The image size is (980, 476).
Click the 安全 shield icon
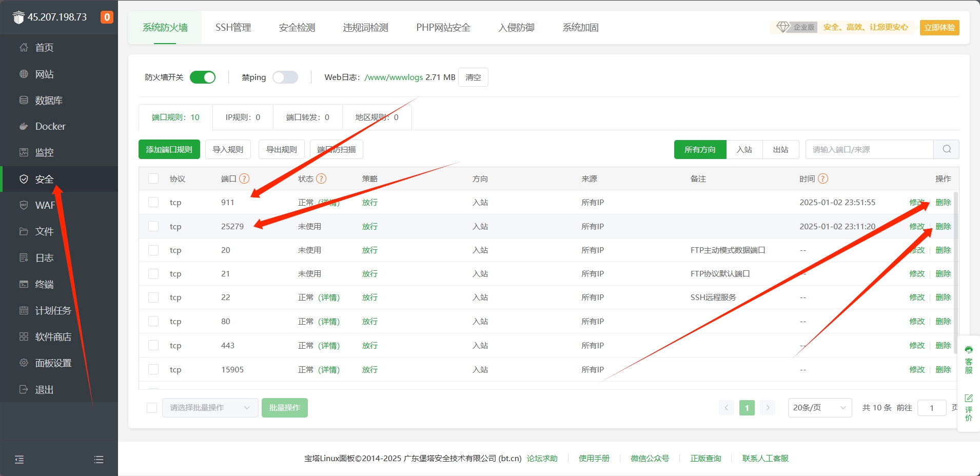24,179
